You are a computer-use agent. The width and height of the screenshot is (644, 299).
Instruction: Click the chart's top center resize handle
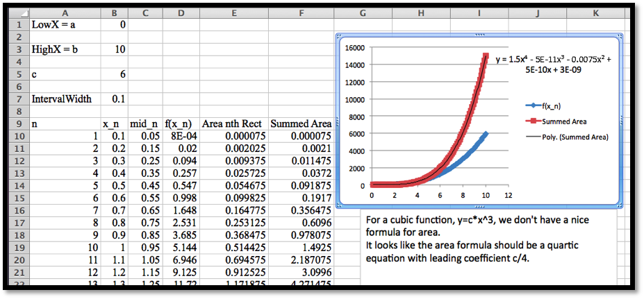(x=479, y=36)
